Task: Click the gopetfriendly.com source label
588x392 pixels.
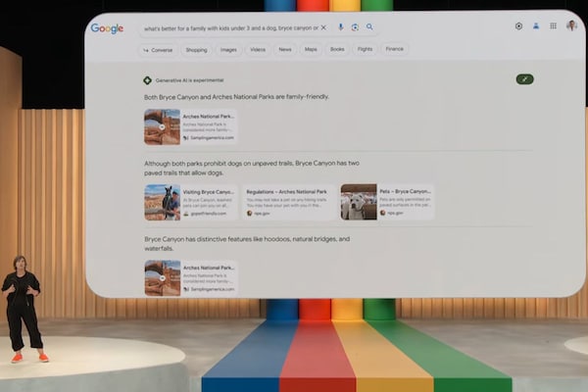Action: coord(209,214)
